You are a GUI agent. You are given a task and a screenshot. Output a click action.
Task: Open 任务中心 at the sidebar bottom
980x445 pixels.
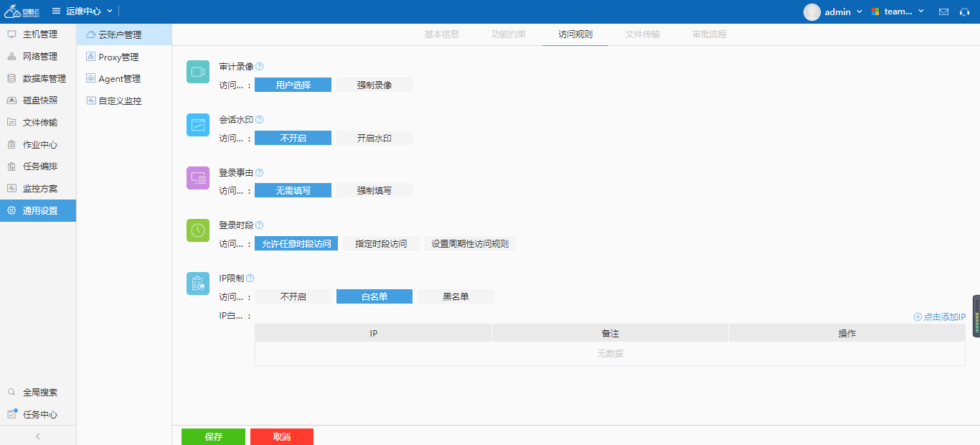[38, 415]
